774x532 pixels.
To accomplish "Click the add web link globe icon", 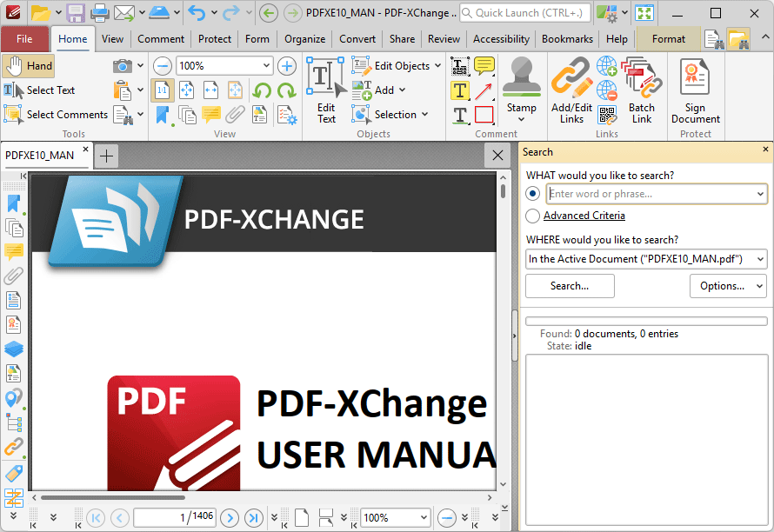I will tap(607, 66).
